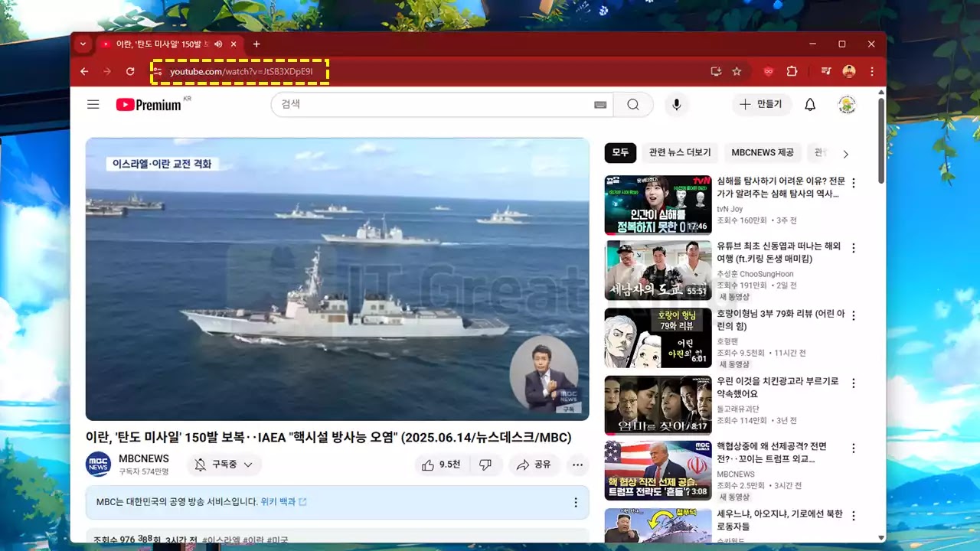
Task: Click 만들기 create button
Action: 761,105
